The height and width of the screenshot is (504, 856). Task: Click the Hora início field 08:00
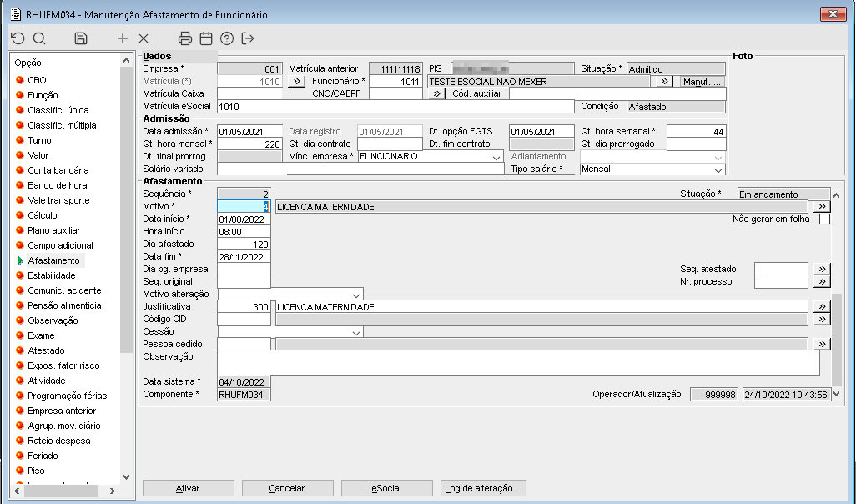point(244,231)
